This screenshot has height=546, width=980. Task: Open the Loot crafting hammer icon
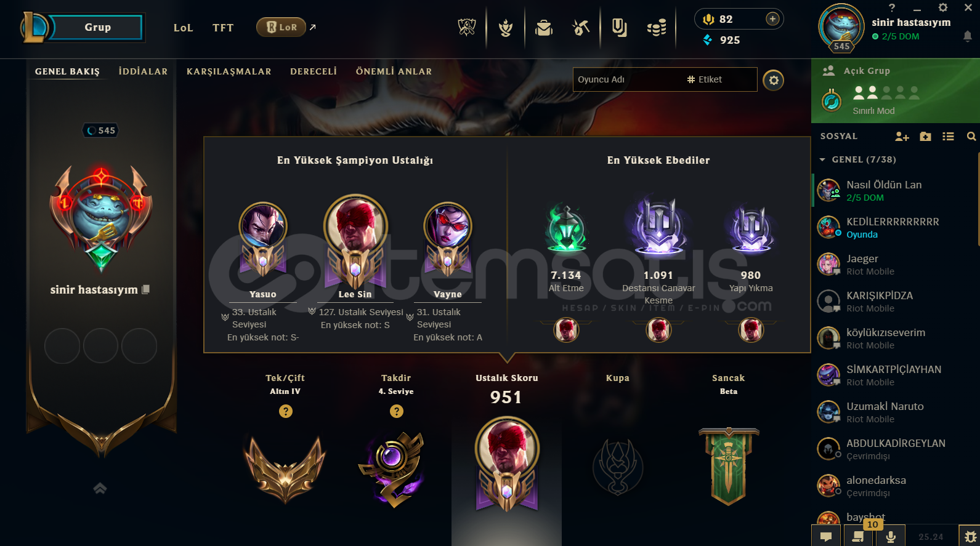(581, 28)
